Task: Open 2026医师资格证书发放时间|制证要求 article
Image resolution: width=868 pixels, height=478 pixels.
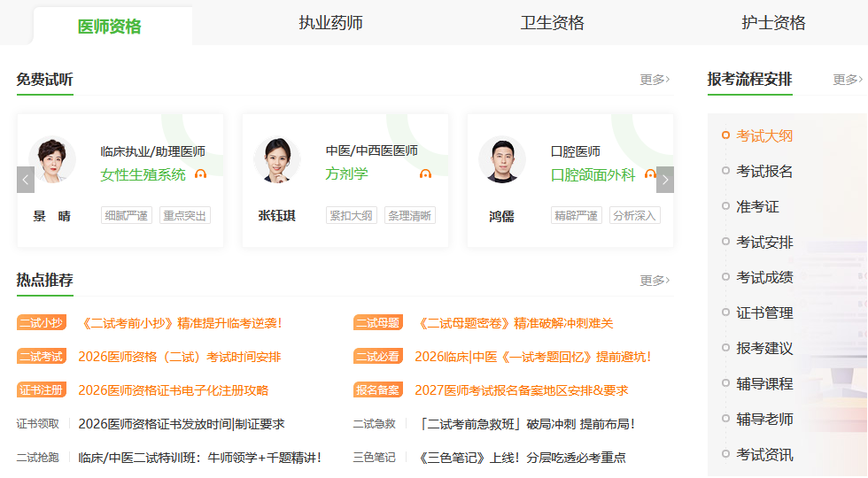Action: click(182, 424)
